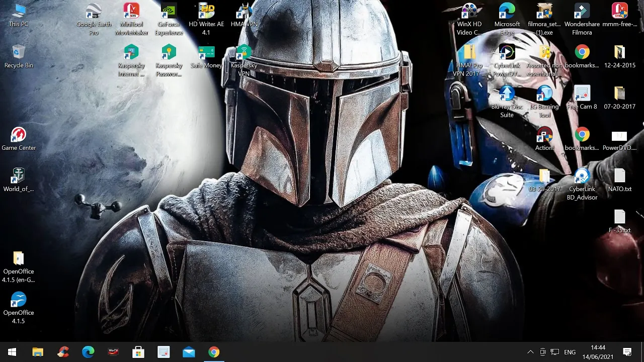Open Assorted non essential folder
Image resolution: width=644 pixels, height=362 pixels.
click(544, 60)
